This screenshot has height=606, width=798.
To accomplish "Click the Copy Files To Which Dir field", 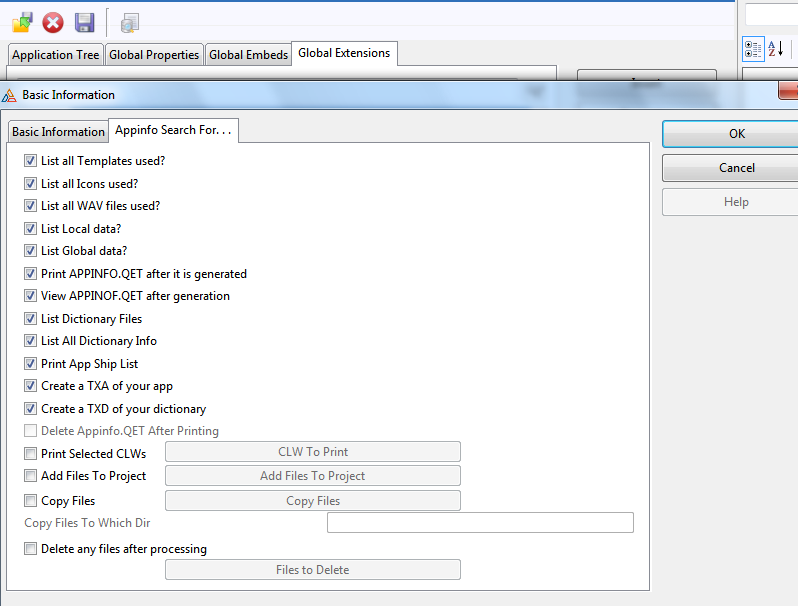I will 480,523.
